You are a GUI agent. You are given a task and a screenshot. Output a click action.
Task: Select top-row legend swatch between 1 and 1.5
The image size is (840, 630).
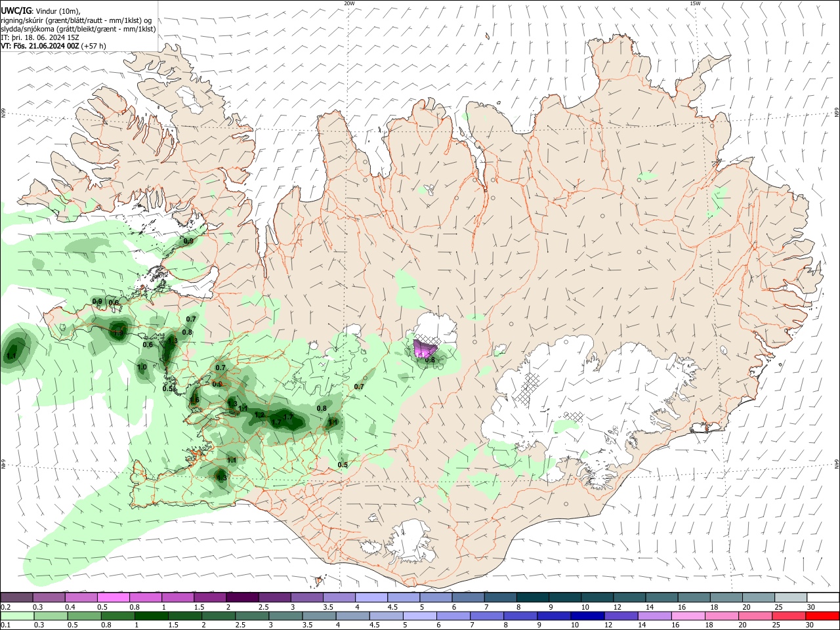177,597
